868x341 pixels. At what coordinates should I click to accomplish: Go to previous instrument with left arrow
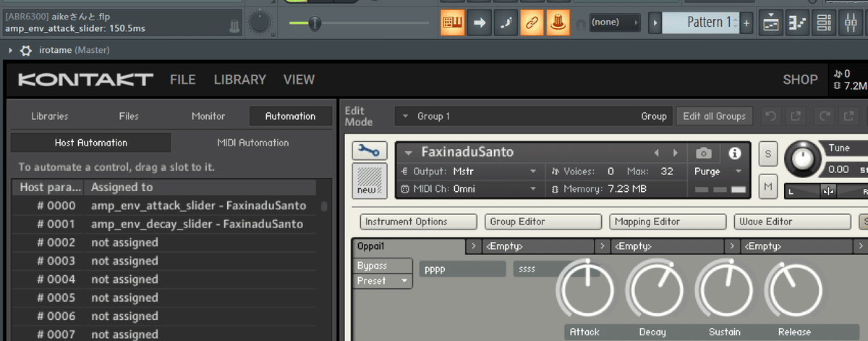[x=657, y=153]
